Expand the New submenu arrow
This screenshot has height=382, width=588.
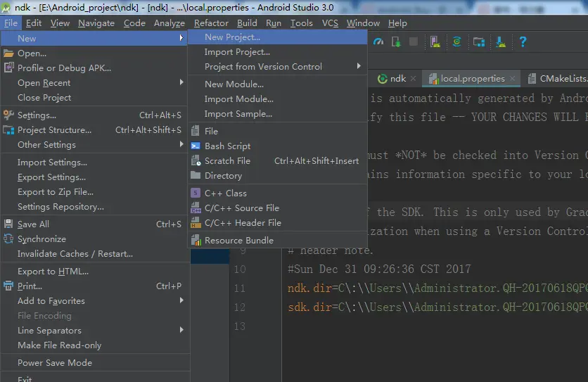coord(181,38)
